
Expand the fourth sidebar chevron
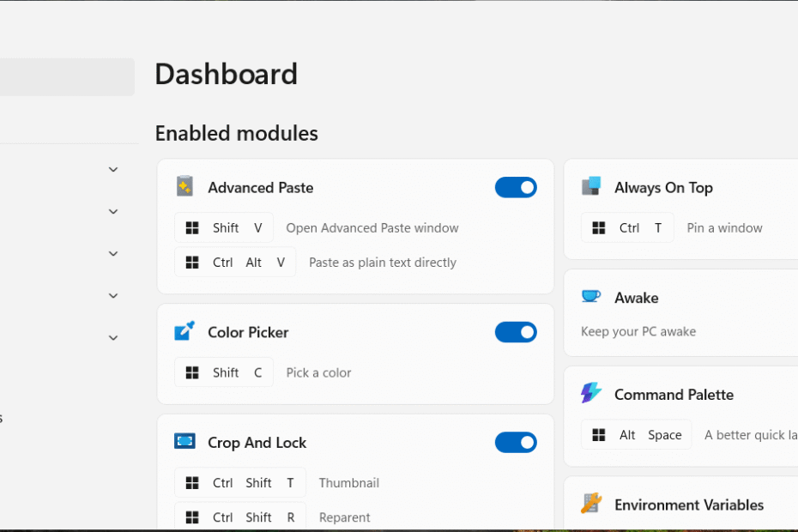113,296
